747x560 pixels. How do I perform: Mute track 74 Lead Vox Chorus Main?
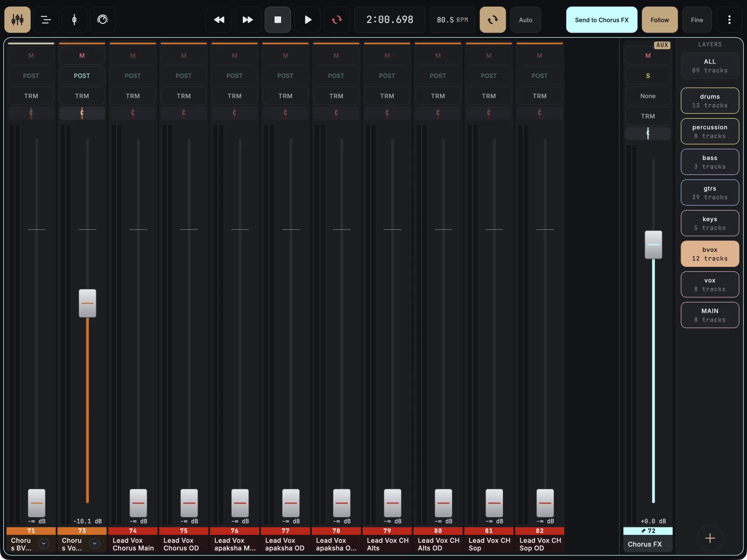pyautogui.click(x=133, y=56)
